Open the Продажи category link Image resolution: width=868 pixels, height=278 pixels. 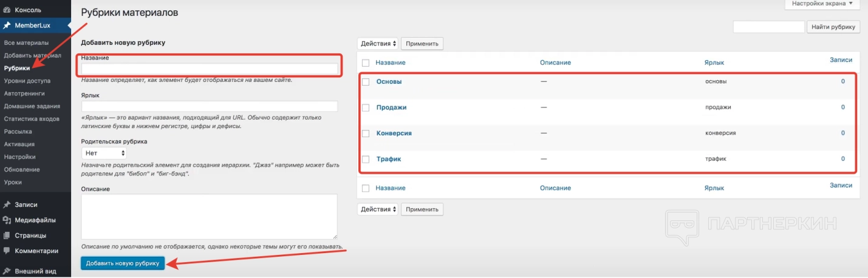391,107
